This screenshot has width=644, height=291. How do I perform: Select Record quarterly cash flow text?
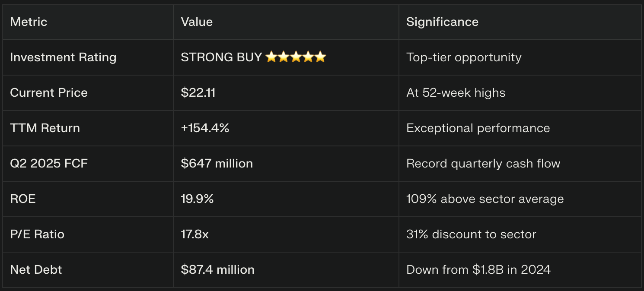(x=483, y=164)
